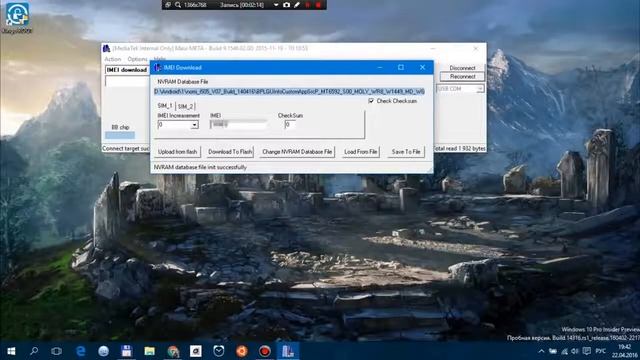Tick the Check Checksum checkbox
Viewport: 640px width, 360px height.
coord(371,101)
